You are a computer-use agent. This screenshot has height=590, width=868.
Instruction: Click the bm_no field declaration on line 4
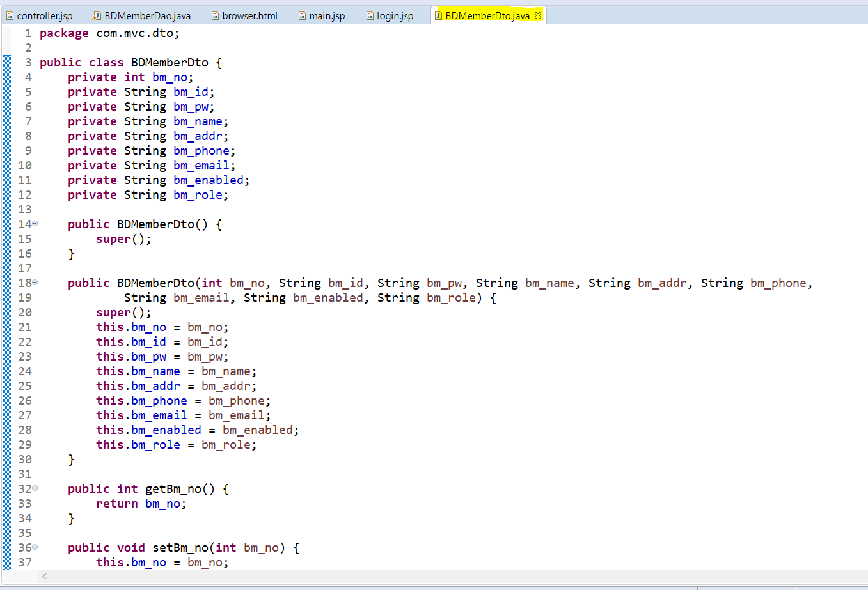pos(130,77)
